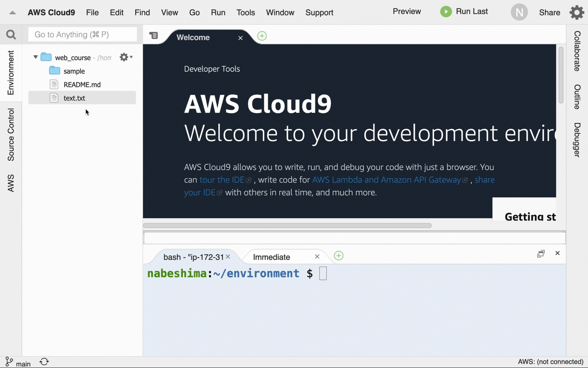Open the Window menu

(280, 12)
